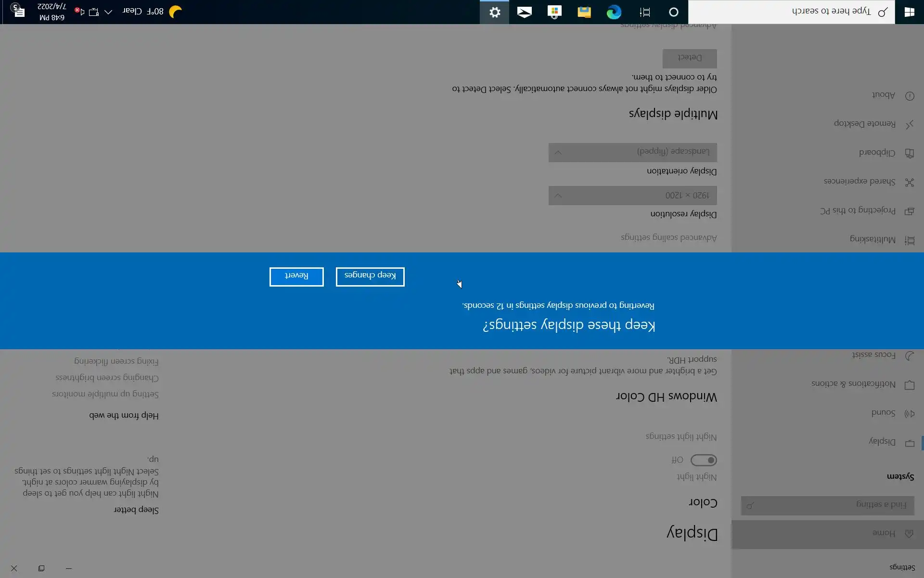The height and width of the screenshot is (578, 924).
Task: Click the Remote Desktop icon
Action: pos(910,124)
